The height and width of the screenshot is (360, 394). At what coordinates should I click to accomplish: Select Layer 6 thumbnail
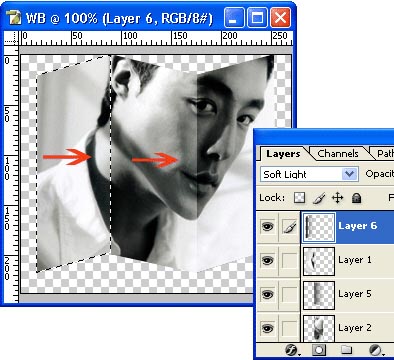pyautogui.click(x=319, y=227)
